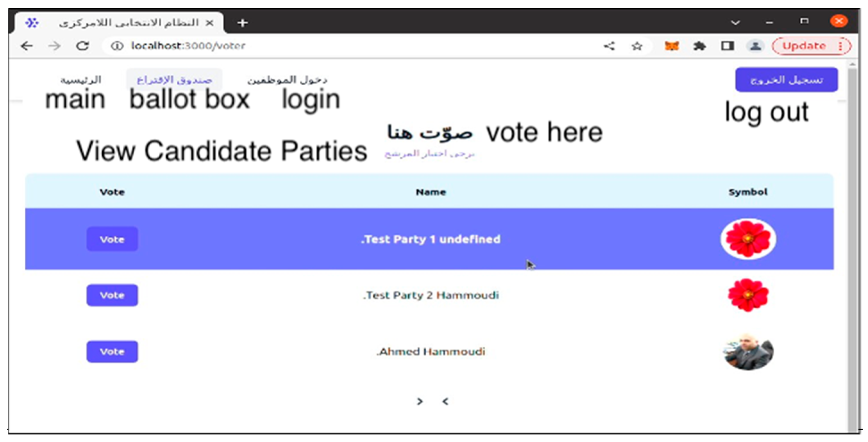Toggle the browser side panel icon
Screen dimensions: 868x442
click(x=727, y=46)
